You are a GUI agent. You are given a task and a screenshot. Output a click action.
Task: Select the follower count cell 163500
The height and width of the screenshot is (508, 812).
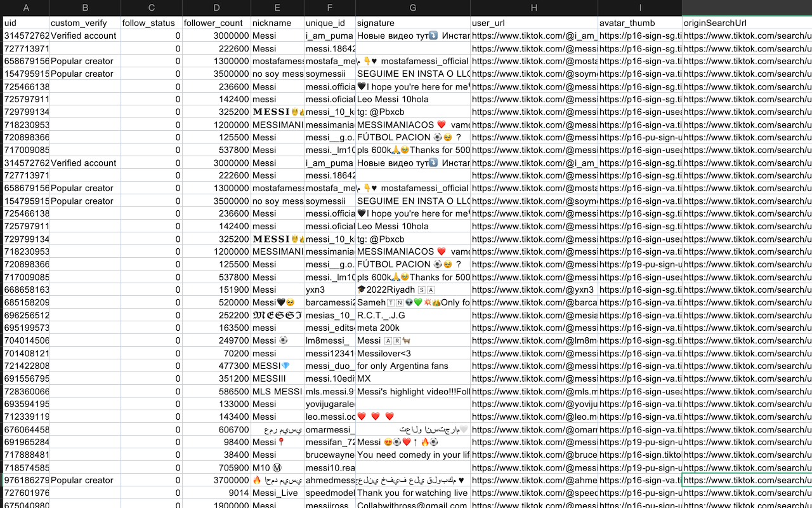coord(217,328)
